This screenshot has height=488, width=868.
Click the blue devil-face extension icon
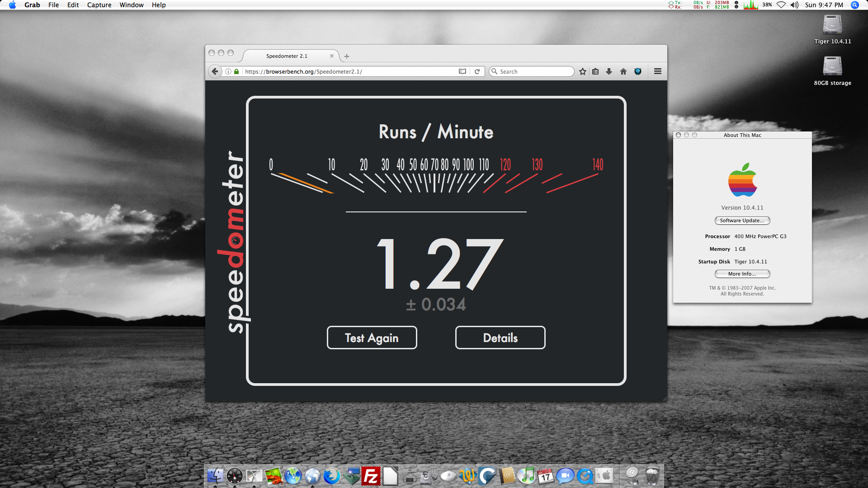pos(638,71)
